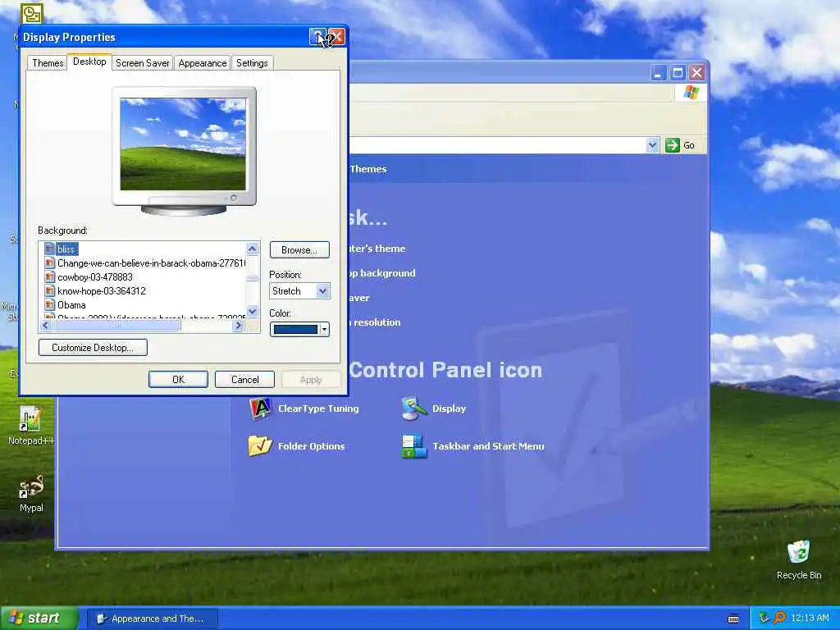Click the clock showing 12:13 AM
Screen dimensions: 840x630
click(x=810, y=618)
